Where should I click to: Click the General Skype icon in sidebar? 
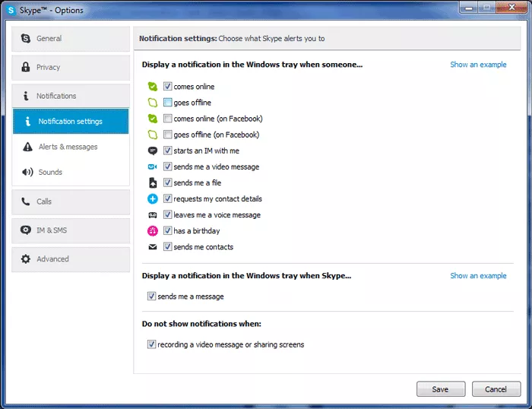(25, 38)
